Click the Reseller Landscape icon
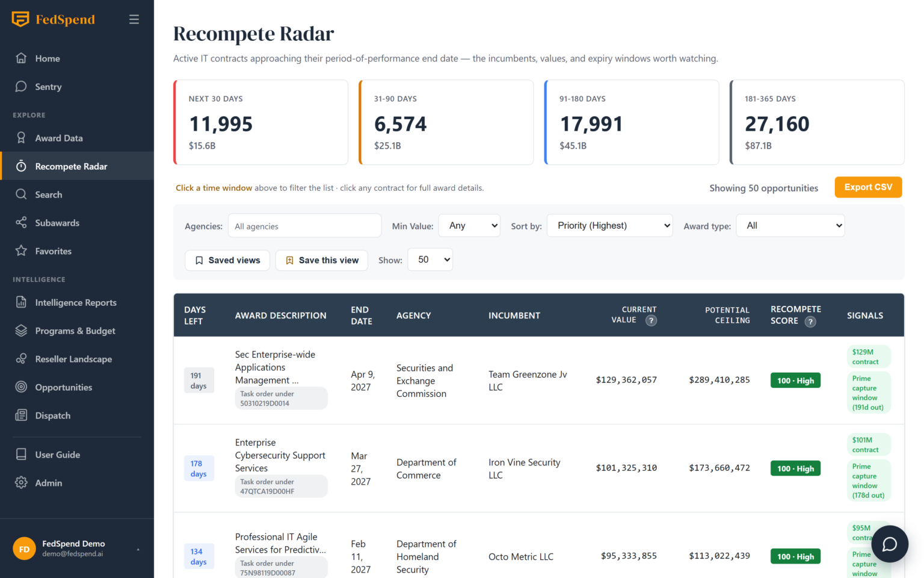 (x=21, y=359)
